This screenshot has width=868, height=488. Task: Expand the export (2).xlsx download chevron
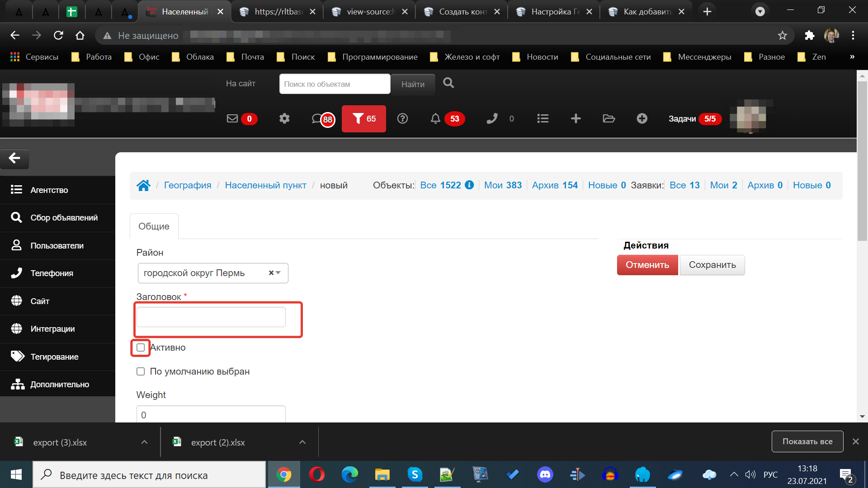click(302, 442)
